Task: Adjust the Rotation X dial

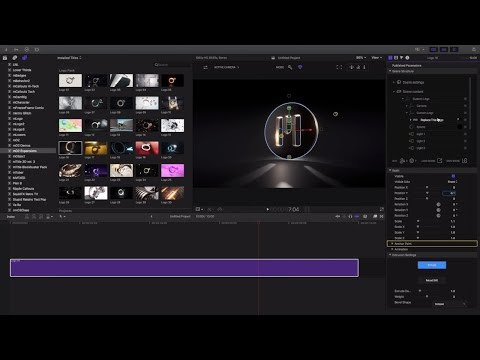Action: (438, 204)
